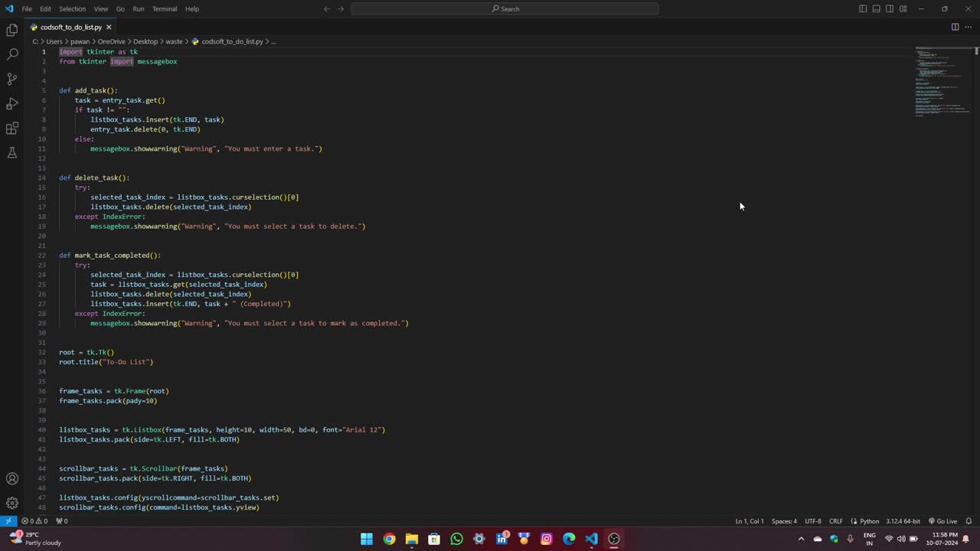Open errors and warnings problems indicator
The image size is (980, 551).
34,521
